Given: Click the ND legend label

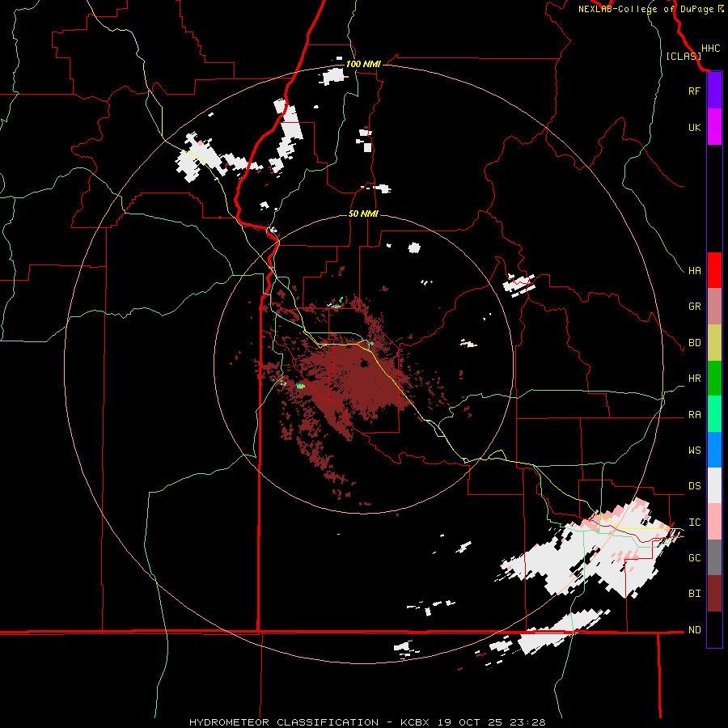Looking at the screenshot, I should pyautogui.click(x=695, y=630).
